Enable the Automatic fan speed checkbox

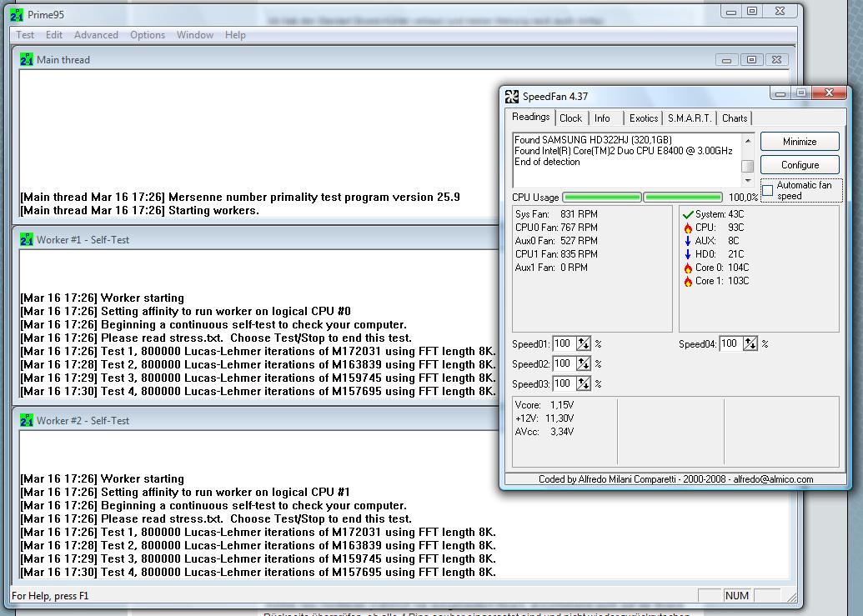point(768,191)
